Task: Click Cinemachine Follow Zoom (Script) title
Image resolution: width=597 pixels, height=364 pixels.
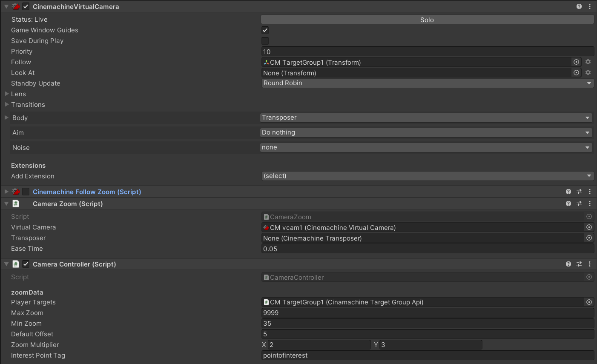Action: pos(87,192)
